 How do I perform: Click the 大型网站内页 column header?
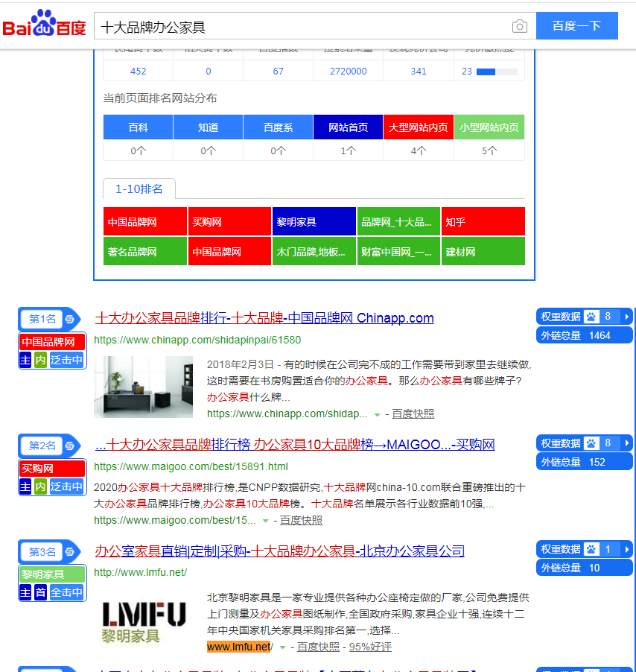419,127
